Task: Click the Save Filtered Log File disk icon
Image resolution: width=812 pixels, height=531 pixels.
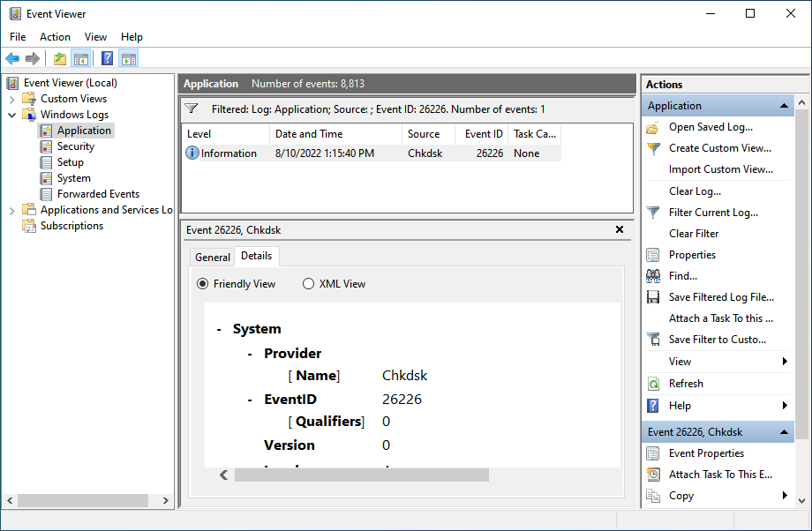Action: tap(653, 297)
